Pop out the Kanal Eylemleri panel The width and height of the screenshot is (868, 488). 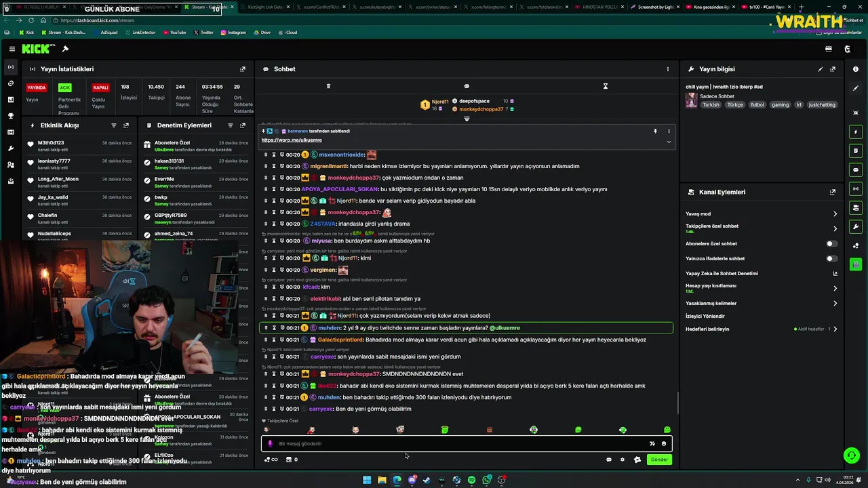pos(833,192)
